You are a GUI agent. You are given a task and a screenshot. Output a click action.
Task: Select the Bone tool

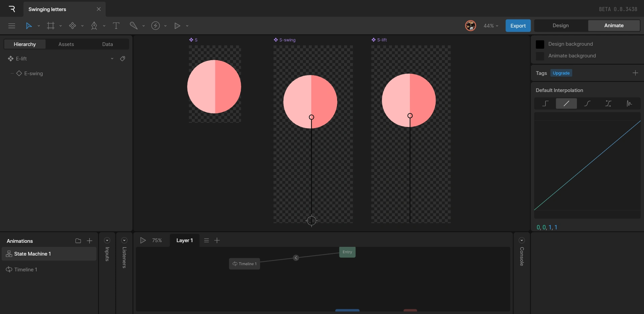click(133, 26)
